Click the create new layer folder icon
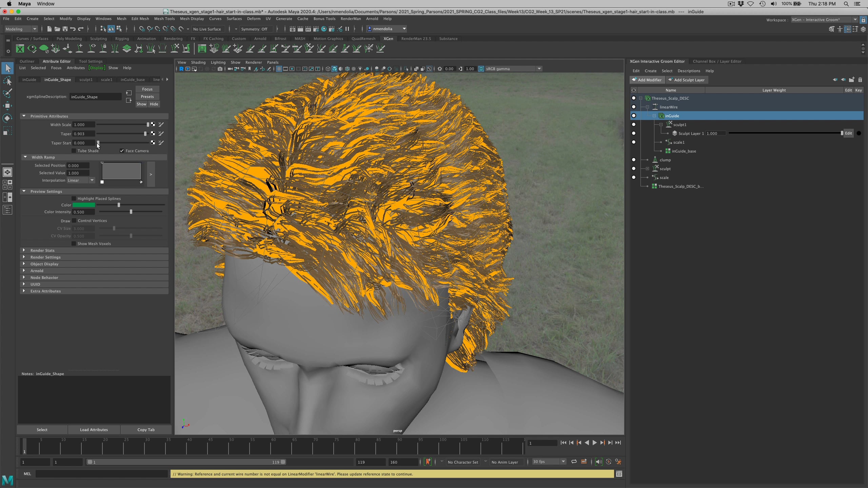 [x=851, y=80]
